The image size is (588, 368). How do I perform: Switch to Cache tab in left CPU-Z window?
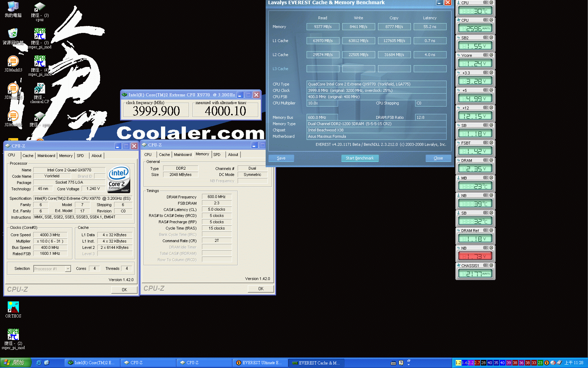coord(28,156)
